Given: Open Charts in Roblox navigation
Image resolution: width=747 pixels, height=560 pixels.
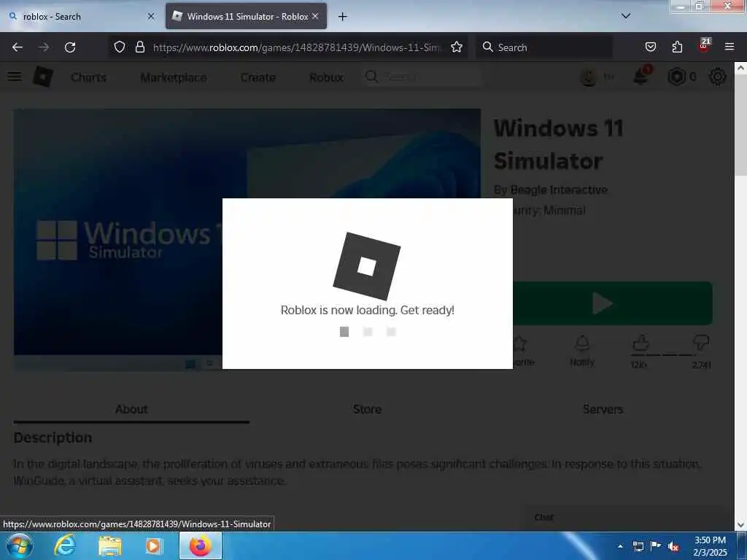Looking at the screenshot, I should (x=88, y=77).
